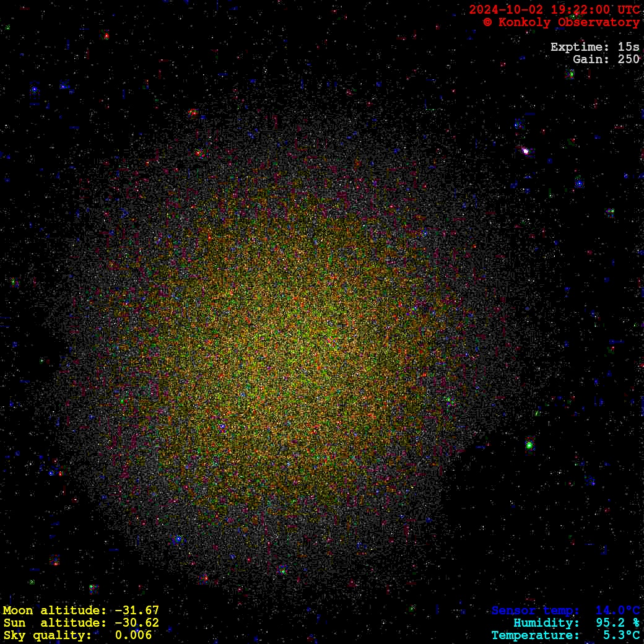Click the copyright © symbol
644x644 pixels.
[488, 22]
